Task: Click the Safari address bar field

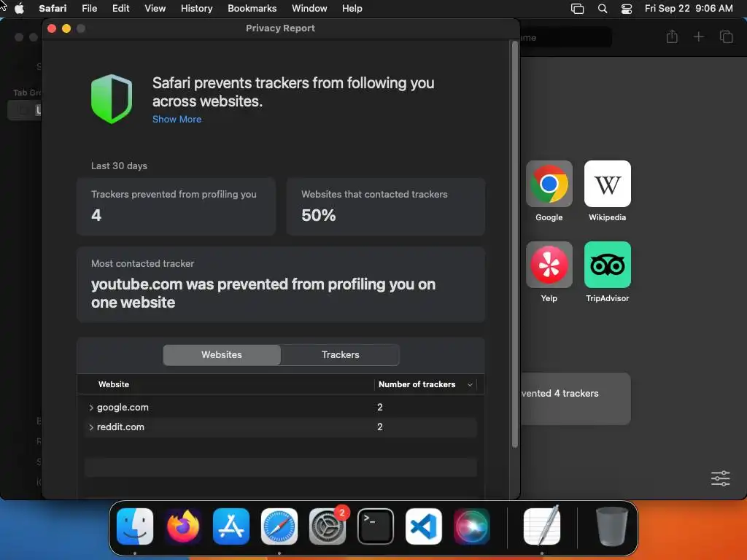Action: (566, 37)
